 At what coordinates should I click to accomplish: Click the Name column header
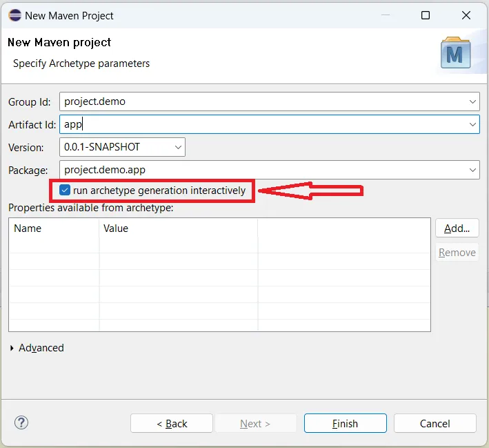click(x=54, y=228)
